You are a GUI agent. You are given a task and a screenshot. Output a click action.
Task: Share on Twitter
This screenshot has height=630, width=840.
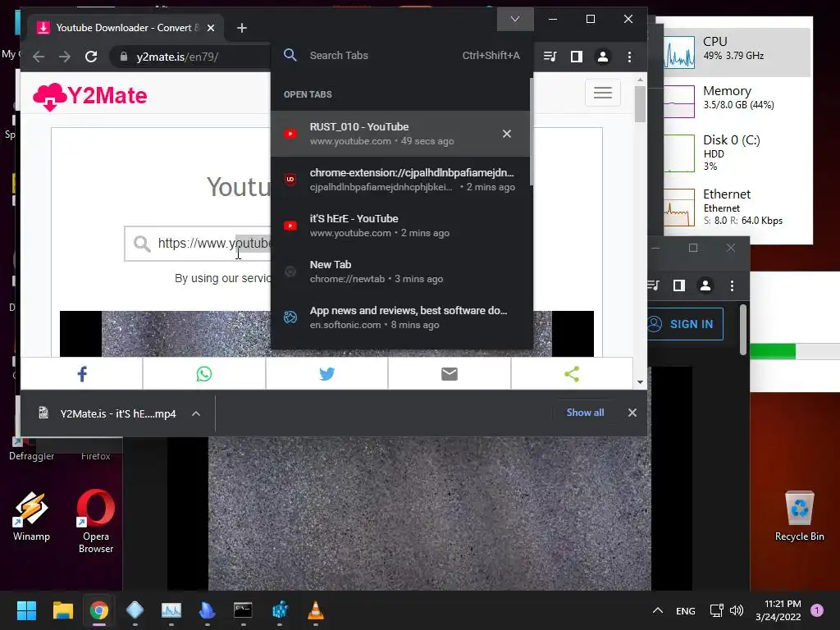(326, 374)
